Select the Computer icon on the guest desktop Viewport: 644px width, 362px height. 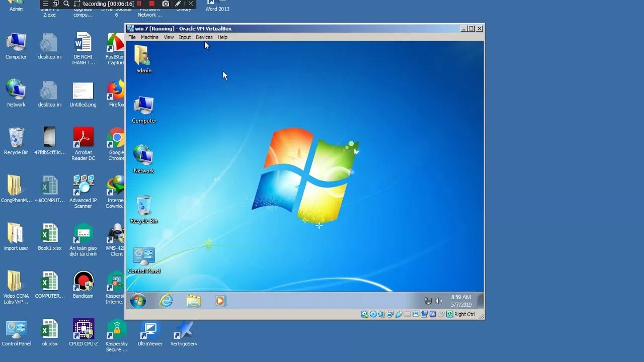(144, 110)
